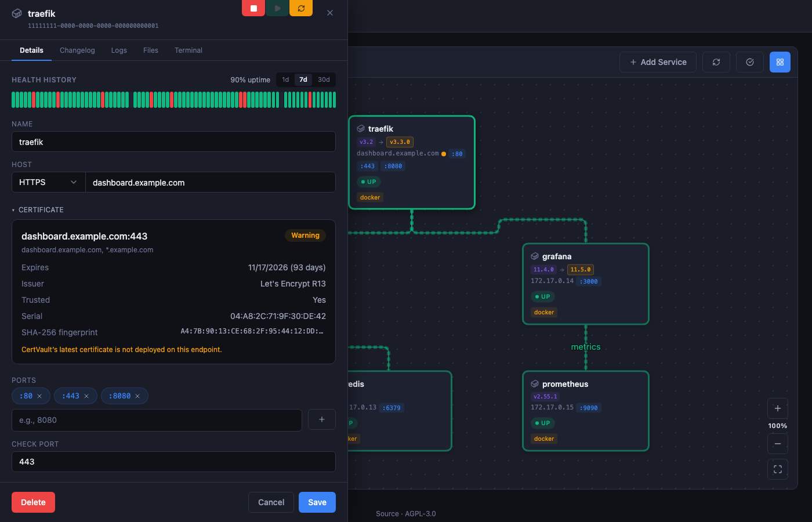
Task: Click the :3000 port badge on grafana node
Action: (589, 282)
